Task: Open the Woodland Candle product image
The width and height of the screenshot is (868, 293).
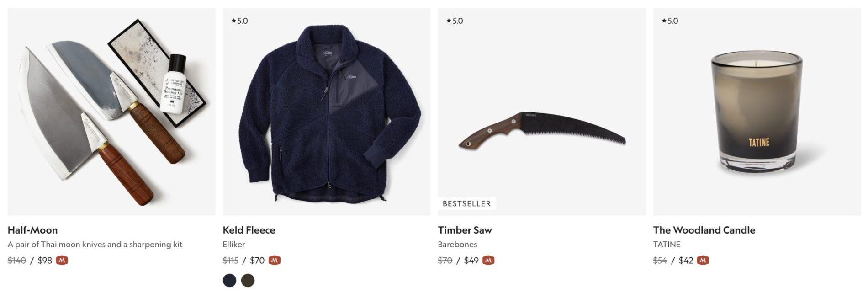Action: pyautogui.click(x=757, y=112)
